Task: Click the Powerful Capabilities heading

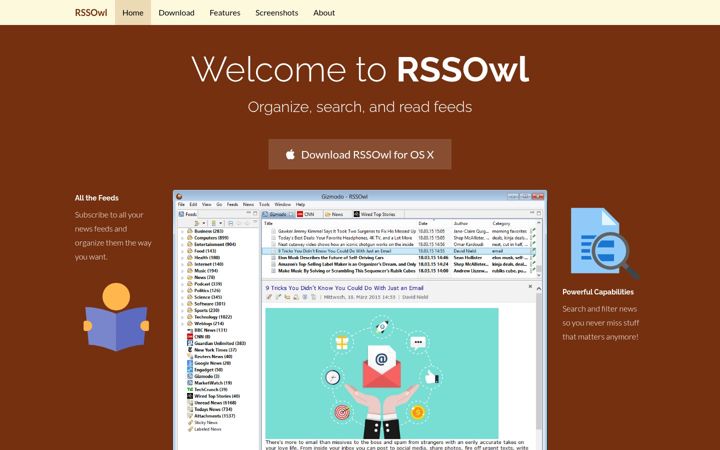Action: (x=598, y=292)
